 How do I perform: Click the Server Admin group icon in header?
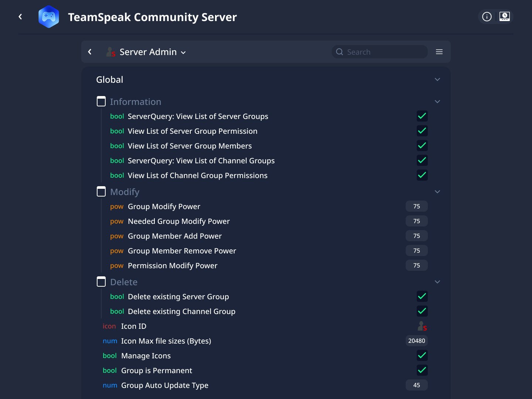point(111,52)
